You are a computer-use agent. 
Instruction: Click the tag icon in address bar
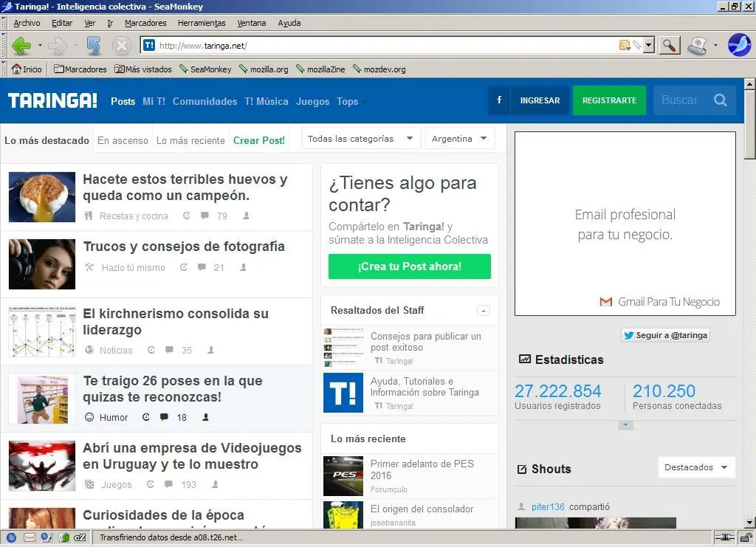coord(637,45)
